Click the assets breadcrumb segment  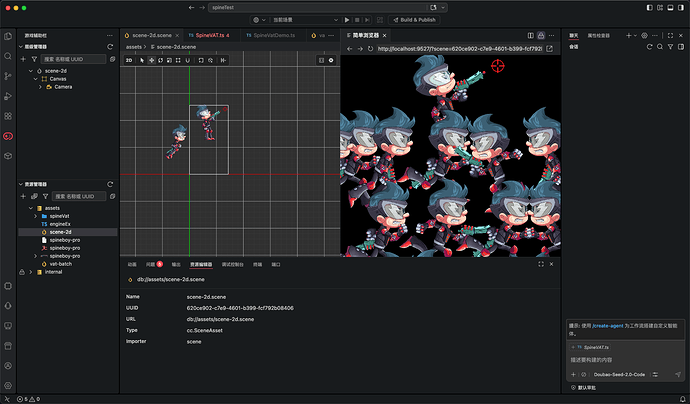134,47
